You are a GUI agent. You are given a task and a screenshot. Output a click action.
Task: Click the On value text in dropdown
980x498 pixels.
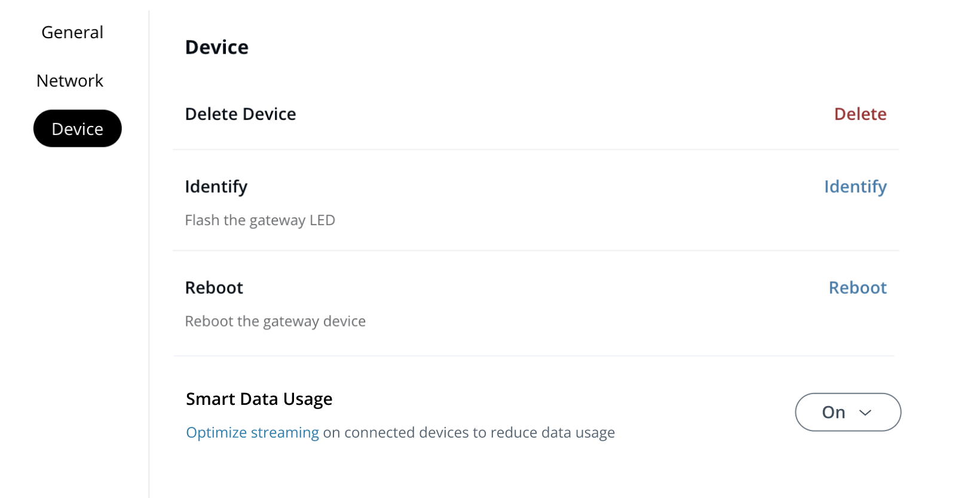coord(834,413)
